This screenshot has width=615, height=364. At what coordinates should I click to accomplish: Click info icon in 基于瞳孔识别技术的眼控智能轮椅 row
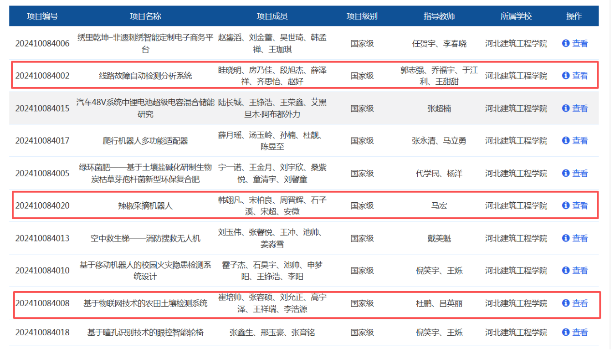point(566,333)
